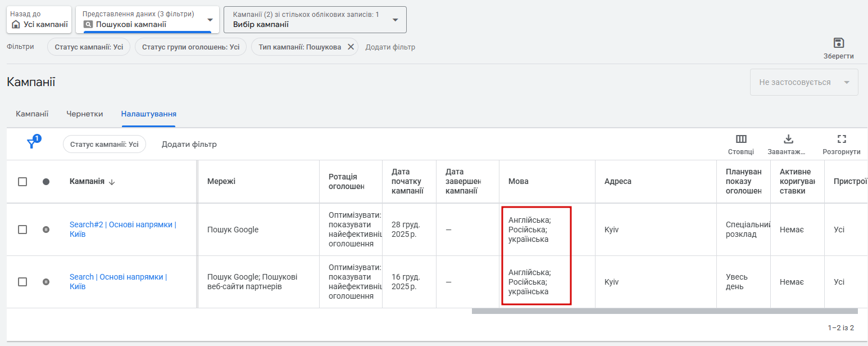
Task: Click the funnel filter icon
Action: (32, 144)
